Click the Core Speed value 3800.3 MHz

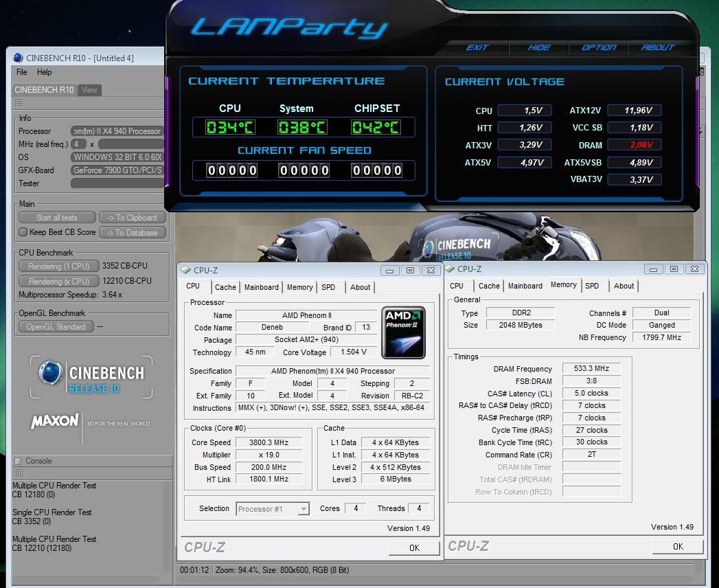(269, 442)
